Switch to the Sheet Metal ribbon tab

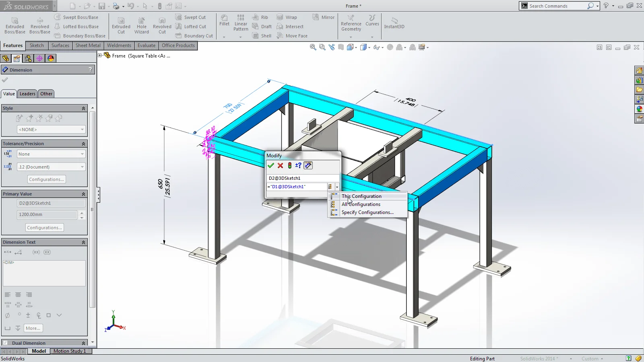(88, 45)
